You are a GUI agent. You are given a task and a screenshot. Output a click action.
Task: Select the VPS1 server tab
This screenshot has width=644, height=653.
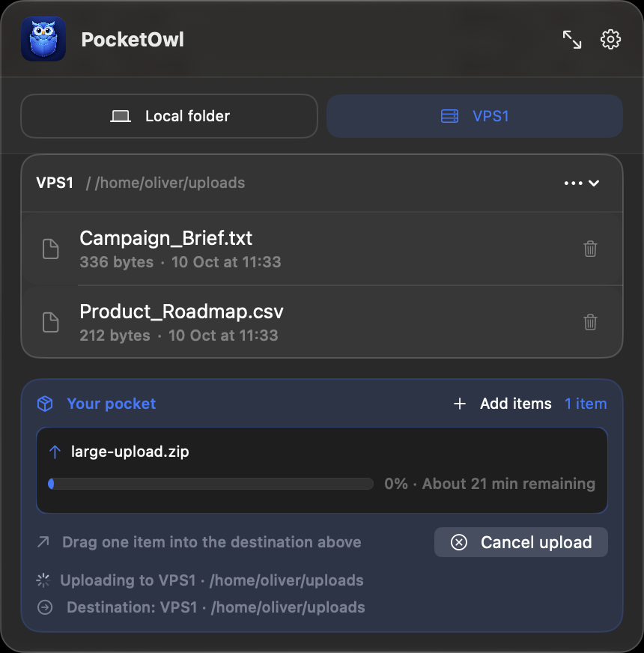pyautogui.click(x=475, y=116)
